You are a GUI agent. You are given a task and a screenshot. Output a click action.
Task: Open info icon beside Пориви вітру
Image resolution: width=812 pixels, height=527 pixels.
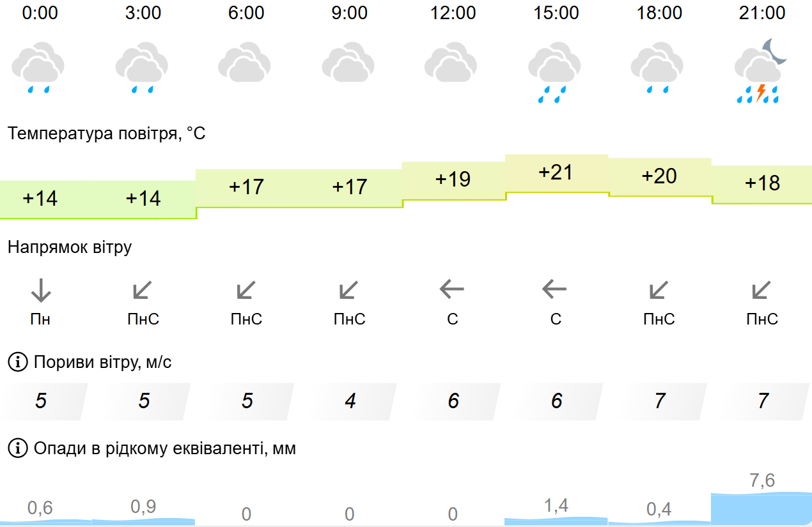(18, 363)
